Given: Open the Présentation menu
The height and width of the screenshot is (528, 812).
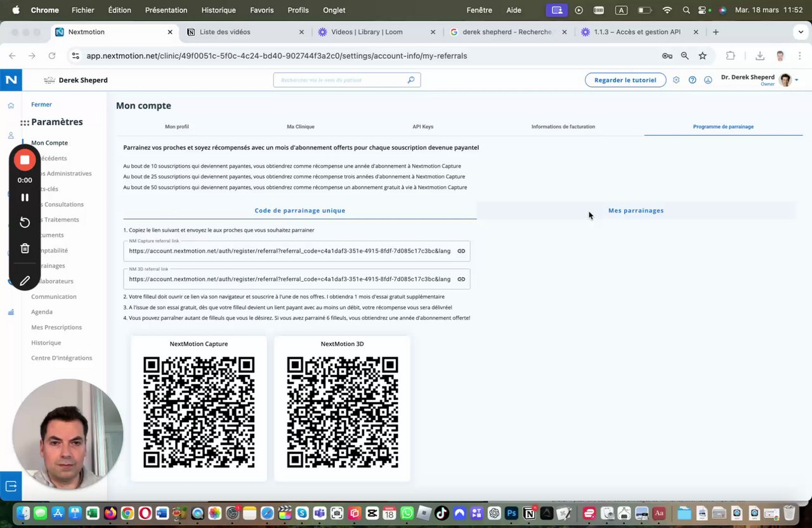Looking at the screenshot, I should (x=166, y=10).
